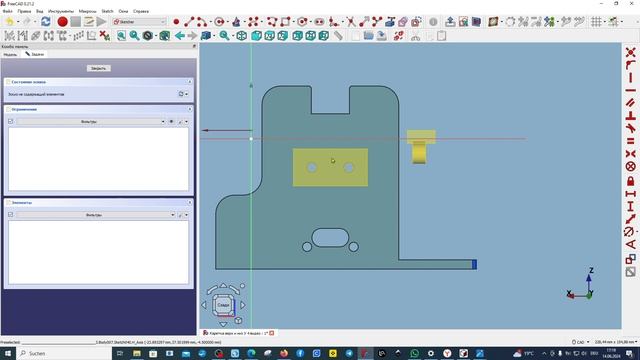Click the Windows search field Suchen
The width and height of the screenshot is (640, 360).
tap(65, 353)
